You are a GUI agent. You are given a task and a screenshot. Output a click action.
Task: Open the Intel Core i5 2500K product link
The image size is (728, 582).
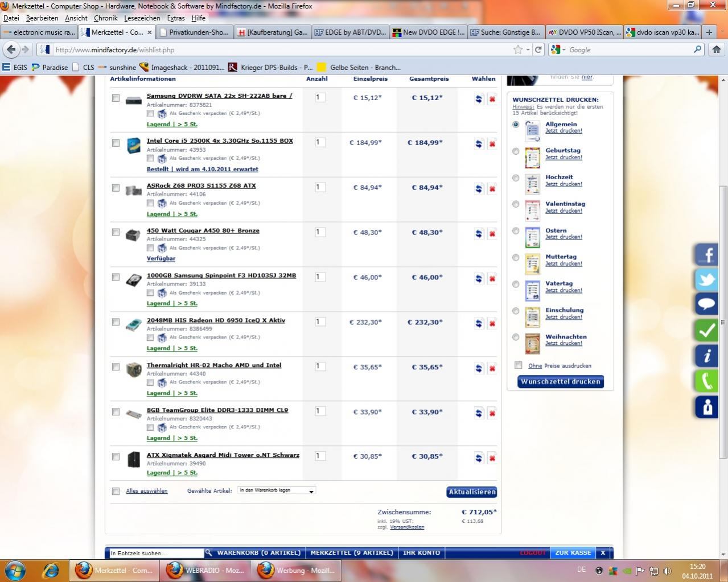pos(220,141)
